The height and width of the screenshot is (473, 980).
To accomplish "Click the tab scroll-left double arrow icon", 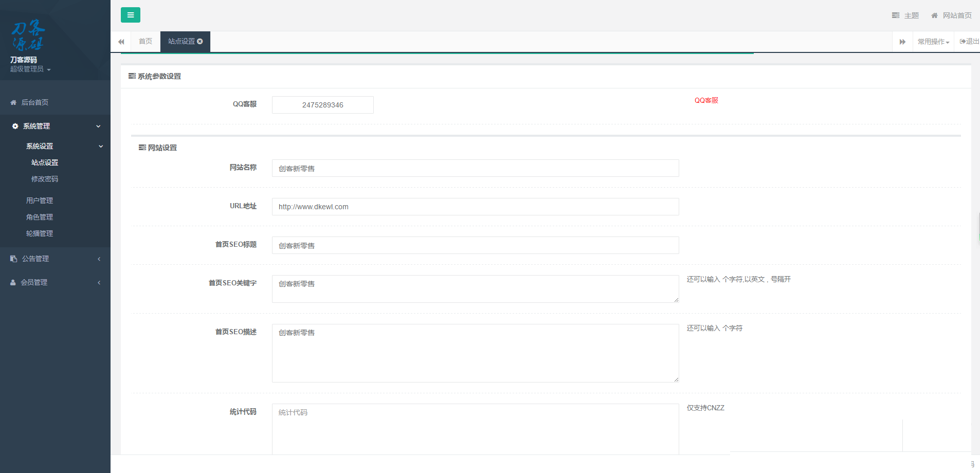I will (x=121, y=42).
